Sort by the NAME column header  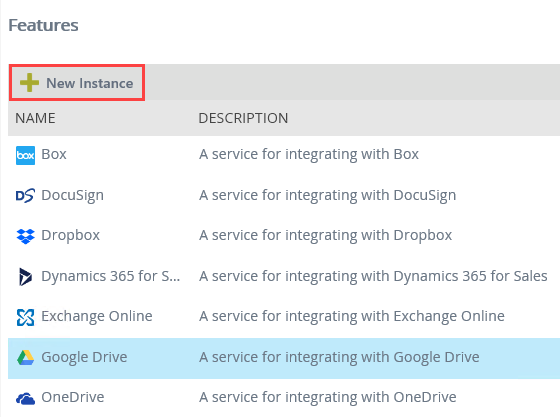click(x=35, y=118)
